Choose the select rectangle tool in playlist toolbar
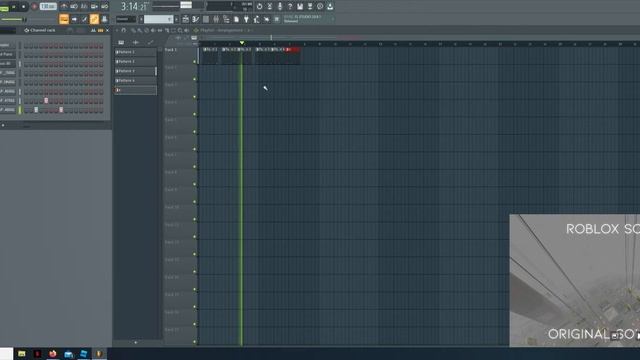 pos(173,30)
